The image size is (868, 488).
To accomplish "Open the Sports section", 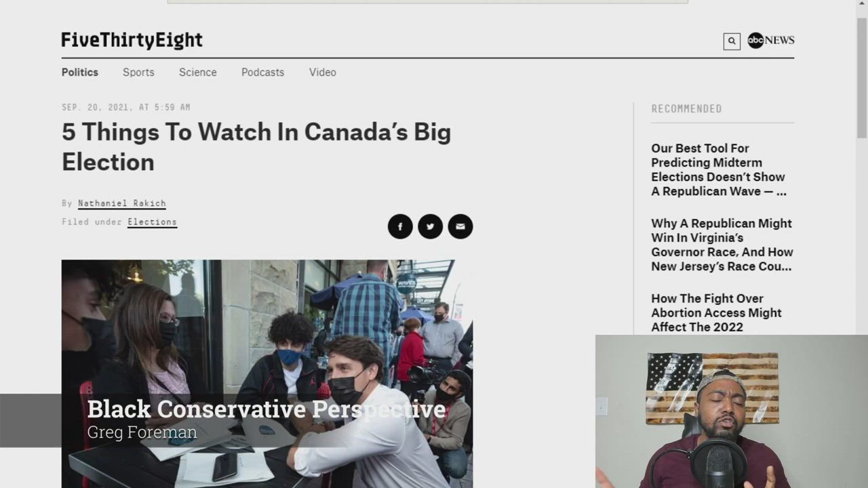I will pyautogui.click(x=138, y=73).
